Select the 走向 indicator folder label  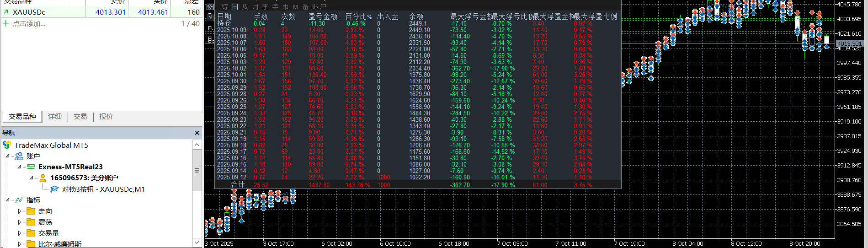tap(45, 211)
